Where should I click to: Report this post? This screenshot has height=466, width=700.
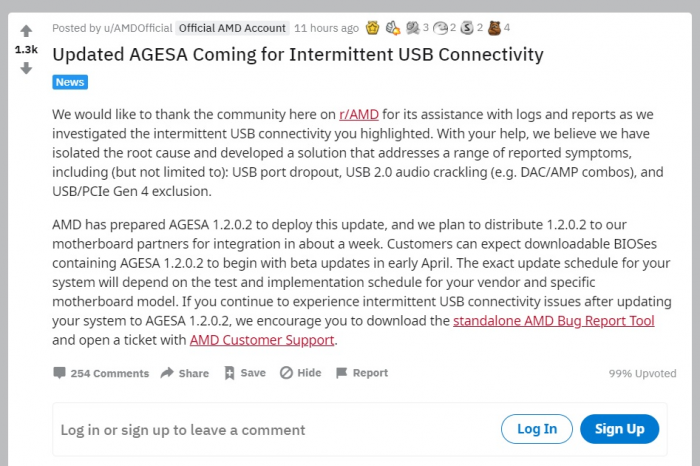coord(362,373)
